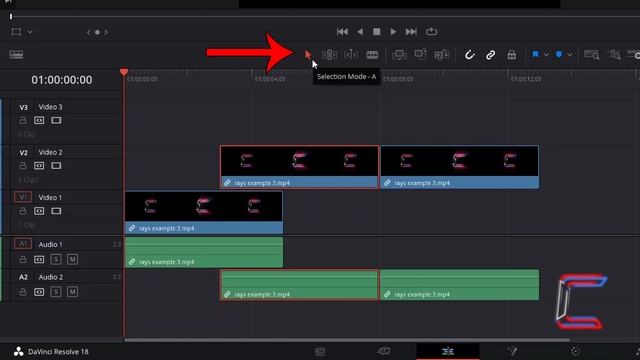Viewport: 640px width, 360px height.
Task: Lock the Audio 1 track
Action: [x=23, y=260]
